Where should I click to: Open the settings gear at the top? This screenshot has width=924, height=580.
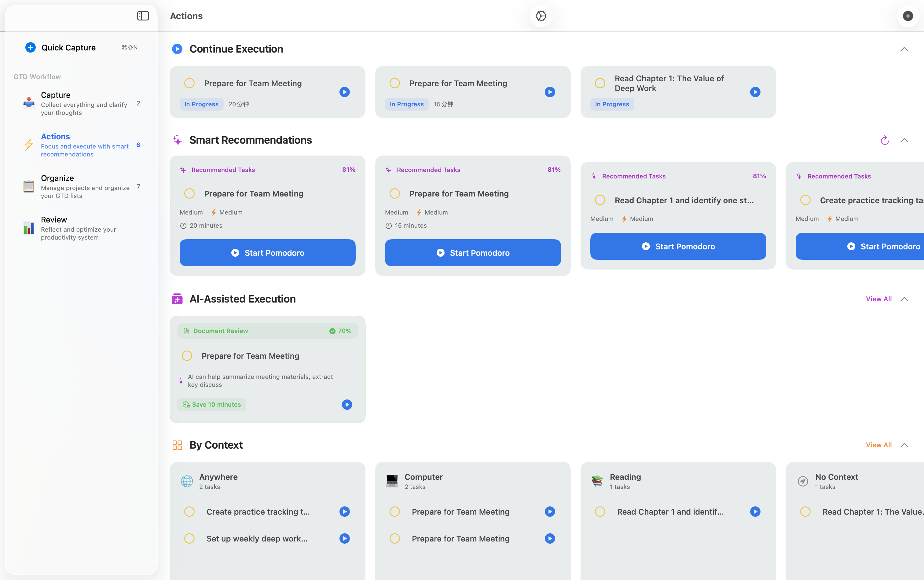pos(541,16)
